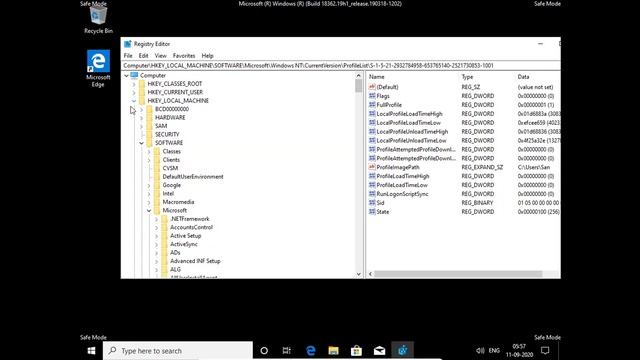Select the Macromedia tree key
The height and width of the screenshot is (360, 640).
(178, 202)
